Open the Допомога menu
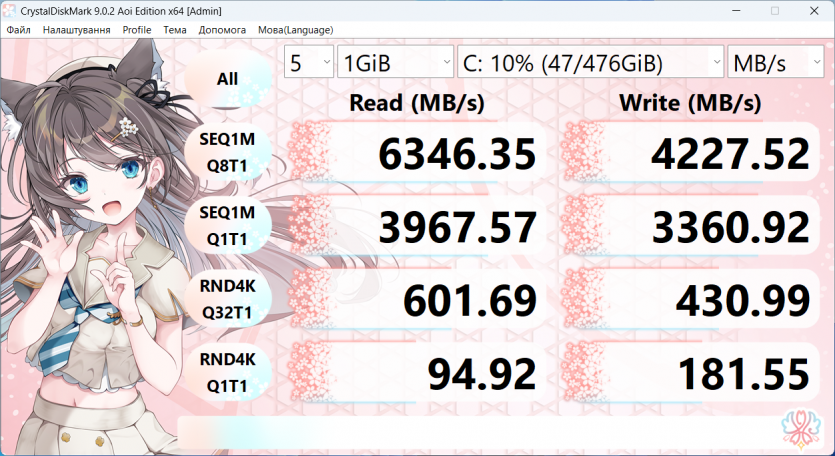The height and width of the screenshot is (456, 835). coord(222,30)
